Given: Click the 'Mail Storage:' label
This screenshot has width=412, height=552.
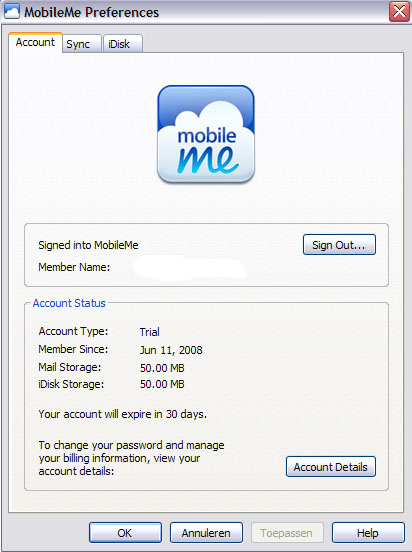Looking at the screenshot, I should (70, 367).
